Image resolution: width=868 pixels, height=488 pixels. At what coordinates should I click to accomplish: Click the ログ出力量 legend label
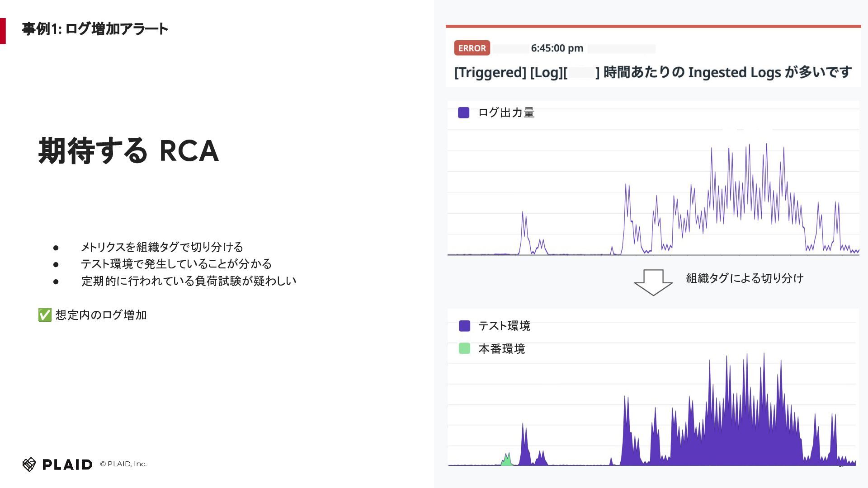(x=506, y=113)
